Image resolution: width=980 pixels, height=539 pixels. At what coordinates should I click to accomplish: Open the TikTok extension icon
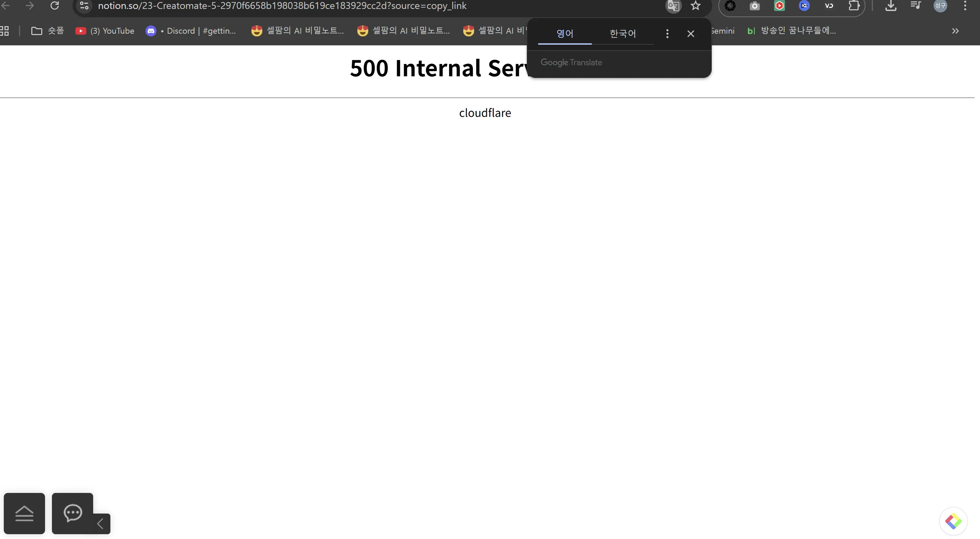[x=730, y=6]
